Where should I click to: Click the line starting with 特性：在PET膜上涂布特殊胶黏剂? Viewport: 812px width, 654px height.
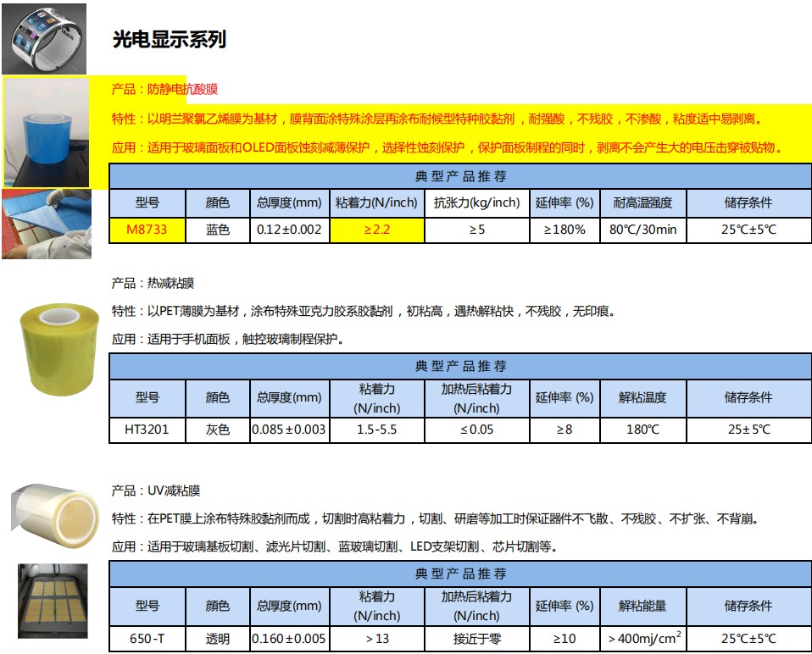[x=436, y=518]
